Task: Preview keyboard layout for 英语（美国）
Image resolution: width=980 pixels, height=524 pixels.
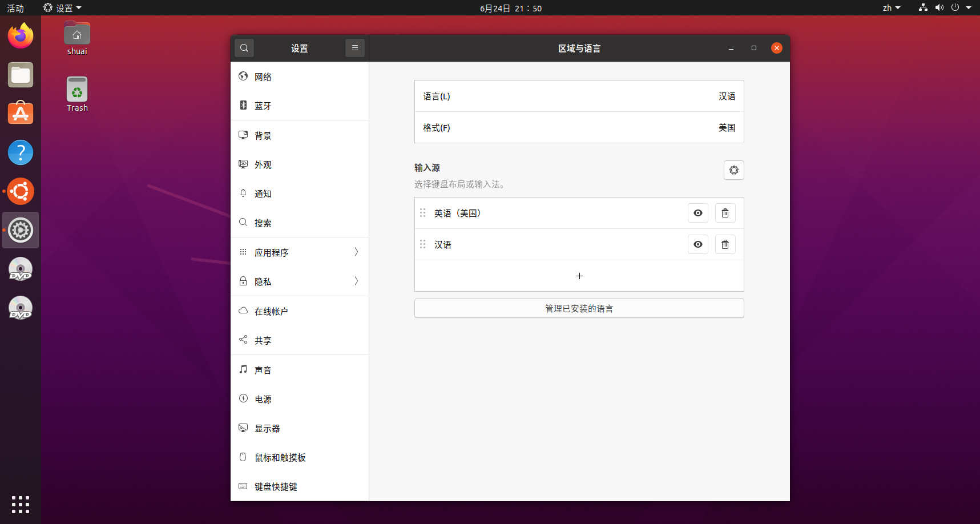Action: [697, 213]
